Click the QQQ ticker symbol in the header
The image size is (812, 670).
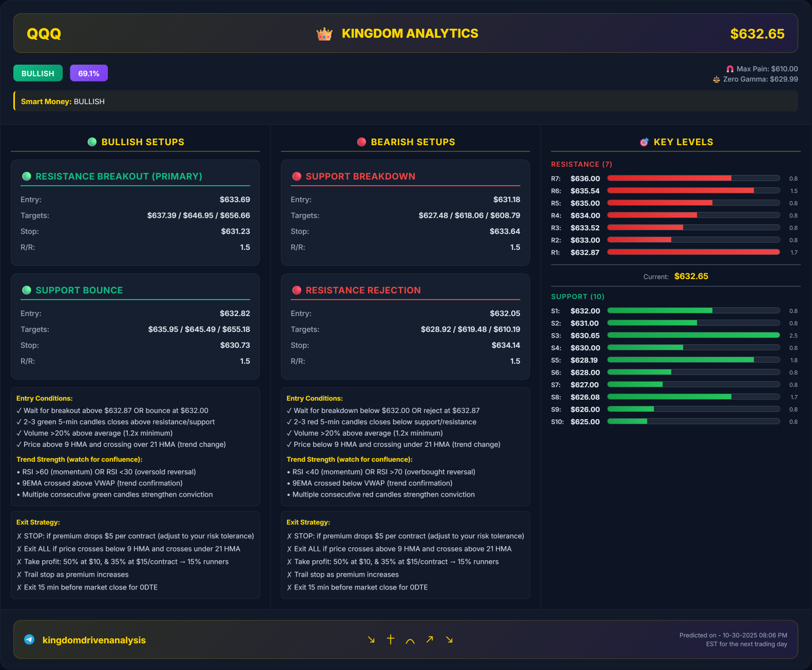point(44,34)
